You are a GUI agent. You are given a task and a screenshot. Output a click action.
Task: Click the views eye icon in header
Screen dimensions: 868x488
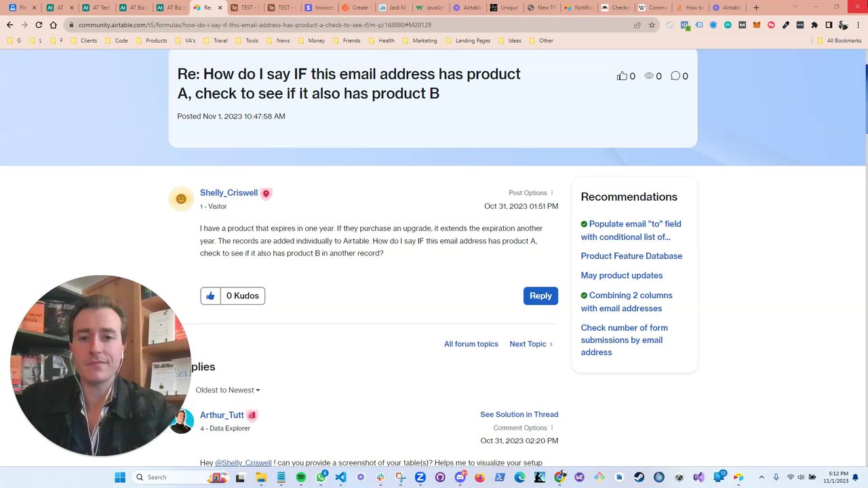click(649, 76)
